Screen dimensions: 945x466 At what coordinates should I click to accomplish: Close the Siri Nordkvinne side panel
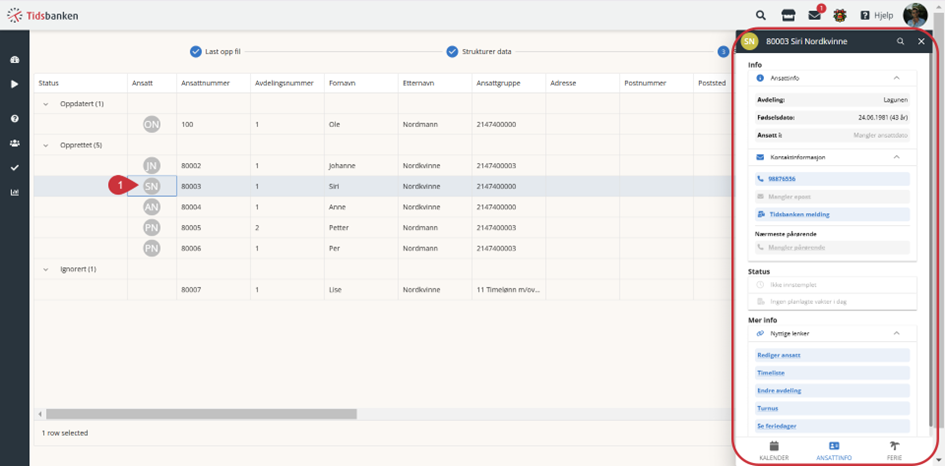coord(921,42)
